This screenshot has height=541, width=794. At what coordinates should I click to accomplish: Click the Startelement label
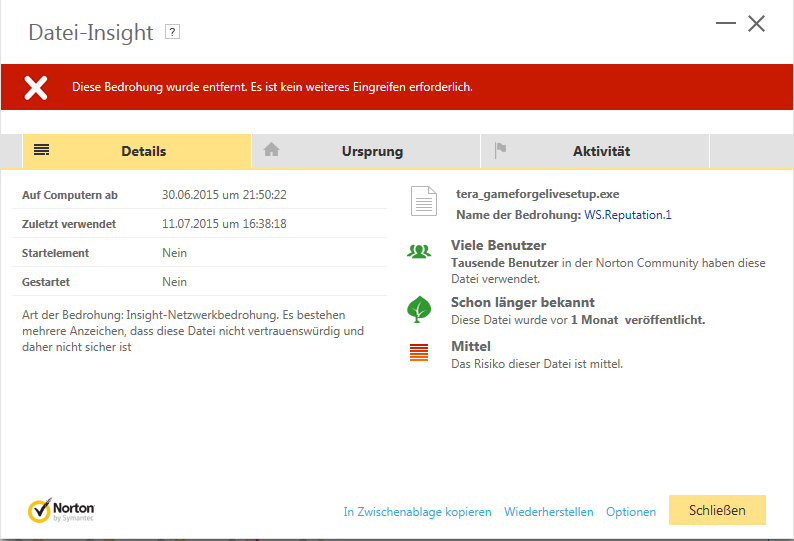point(55,253)
